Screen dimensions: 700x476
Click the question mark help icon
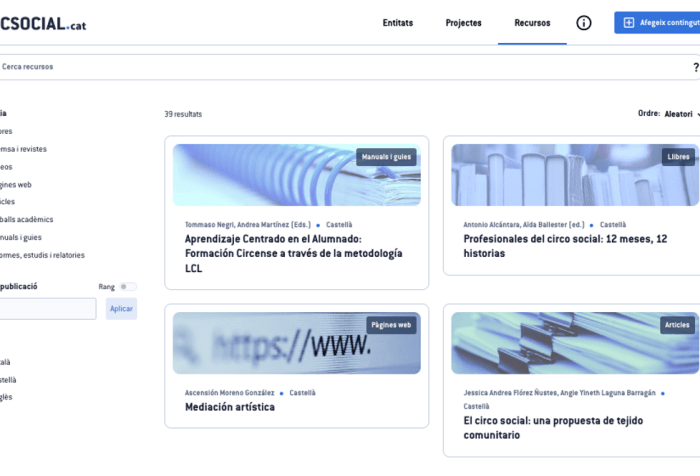click(695, 67)
